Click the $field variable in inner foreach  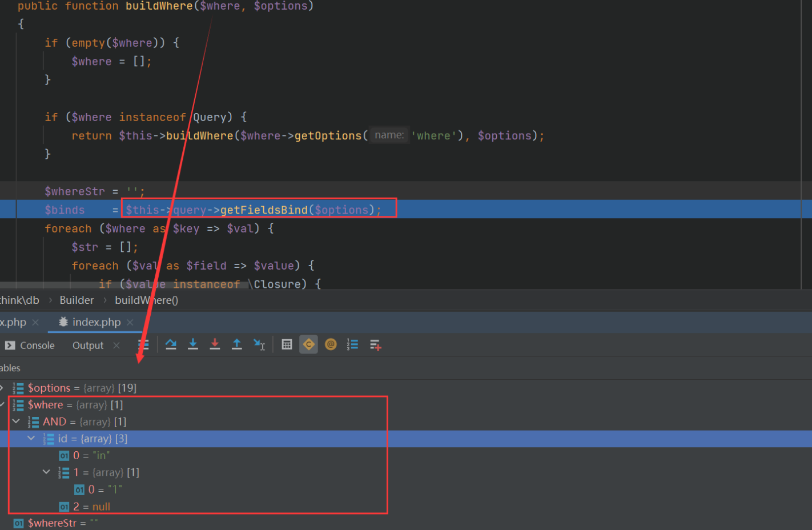[206, 266]
